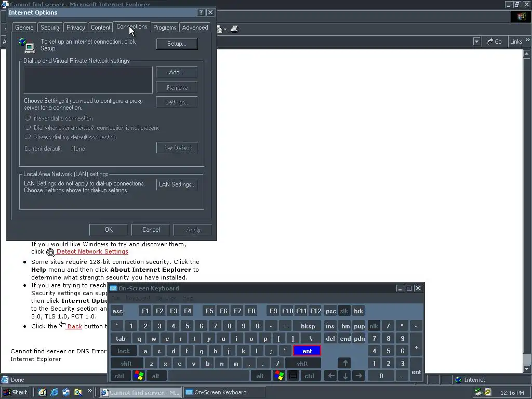
Task: Click the magnifier icon beside Detect Network Settings
Action: [50, 252]
